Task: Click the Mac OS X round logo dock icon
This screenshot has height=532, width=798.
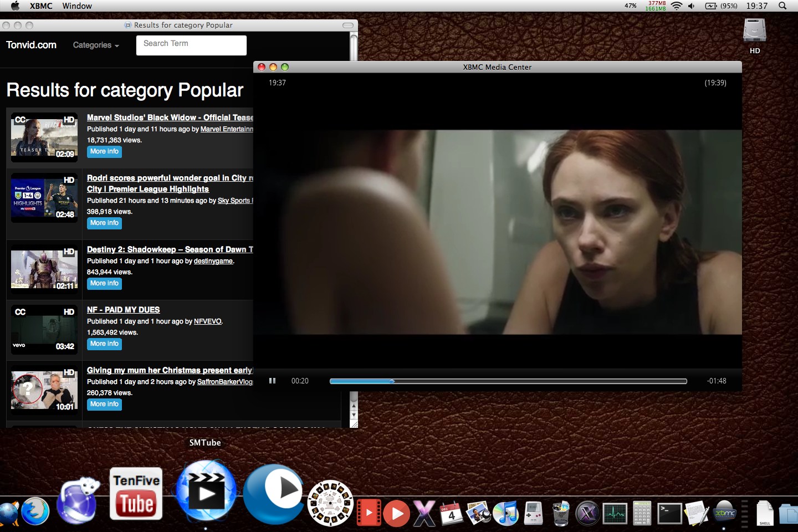Action: tap(587, 513)
